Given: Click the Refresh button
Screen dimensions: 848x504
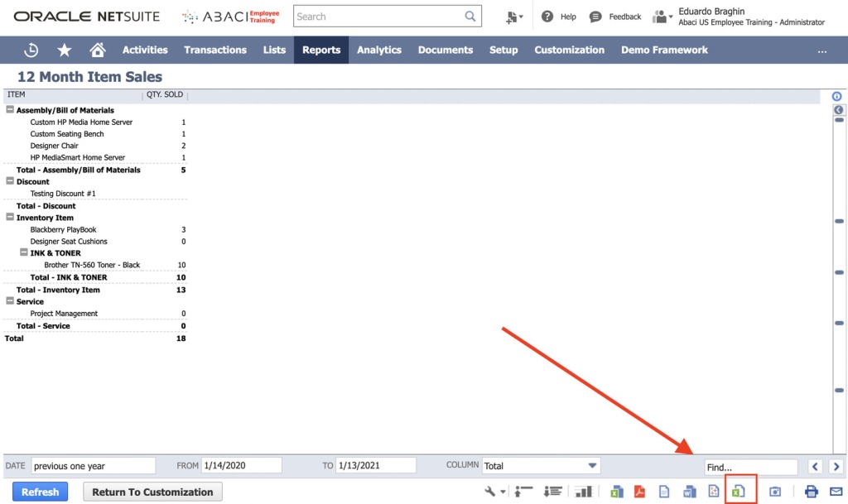Looking at the screenshot, I should [40, 491].
